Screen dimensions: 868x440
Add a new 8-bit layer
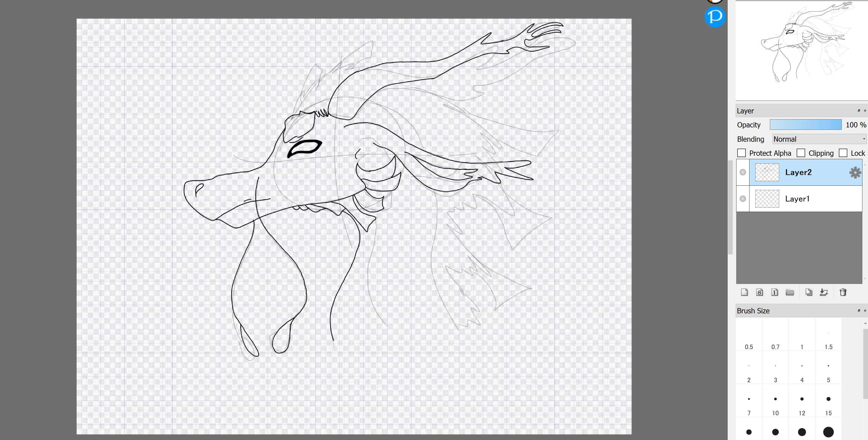[x=759, y=292]
